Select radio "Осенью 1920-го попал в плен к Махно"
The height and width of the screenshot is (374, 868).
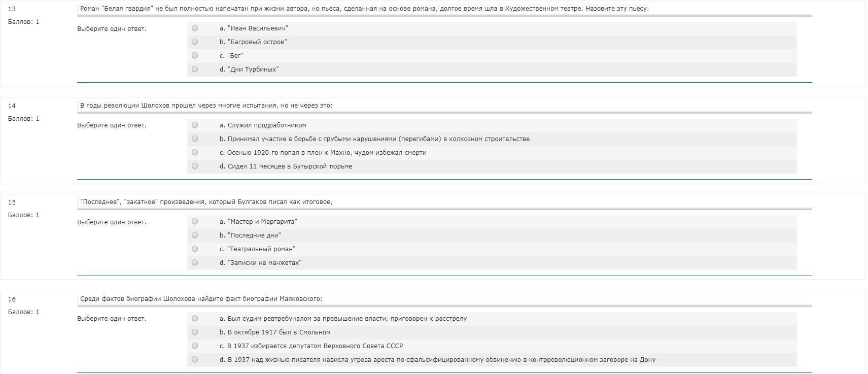tap(195, 153)
